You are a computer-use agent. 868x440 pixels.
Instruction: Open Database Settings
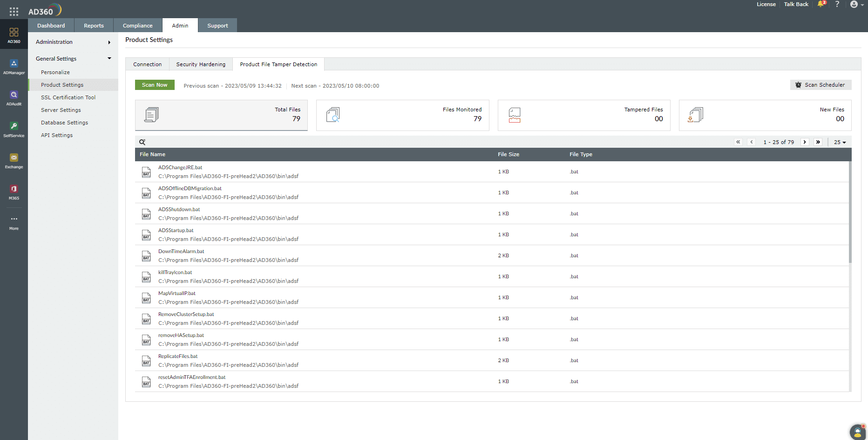click(64, 123)
